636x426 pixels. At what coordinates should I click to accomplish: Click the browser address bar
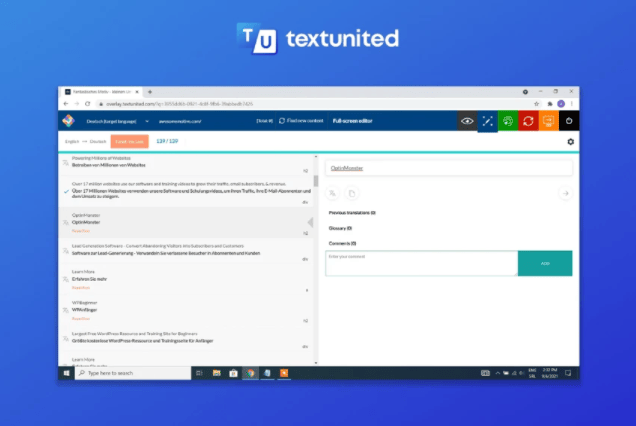(312, 104)
